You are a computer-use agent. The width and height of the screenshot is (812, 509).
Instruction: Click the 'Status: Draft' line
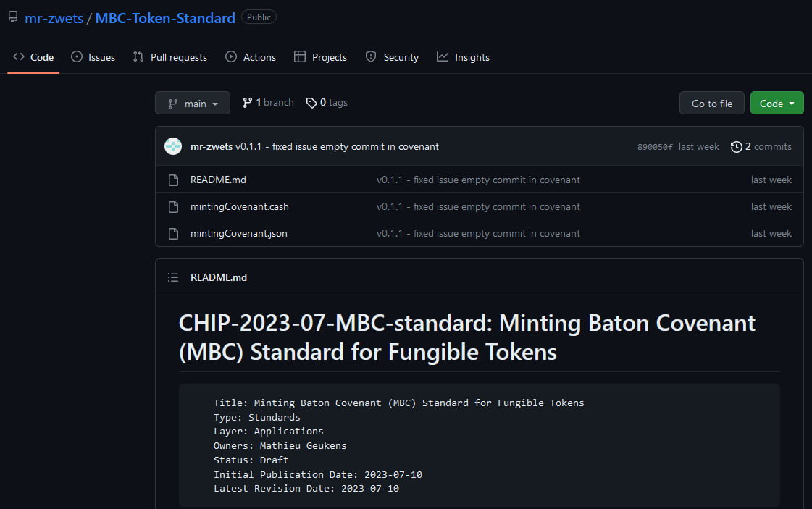(x=251, y=460)
